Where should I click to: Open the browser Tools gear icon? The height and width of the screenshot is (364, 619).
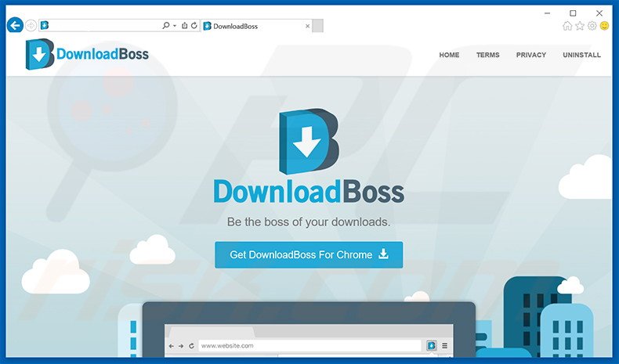[x=592, y=26]
